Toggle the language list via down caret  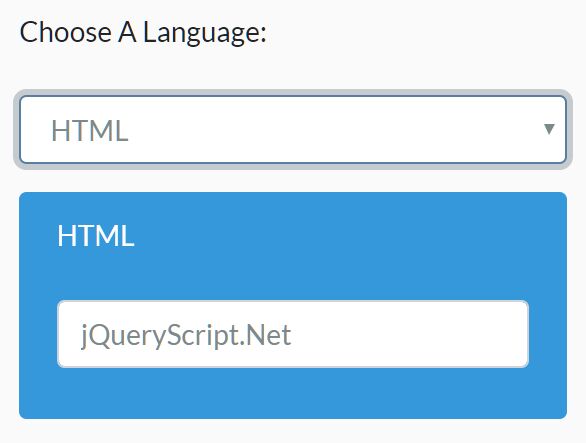(x=549, y=129)
